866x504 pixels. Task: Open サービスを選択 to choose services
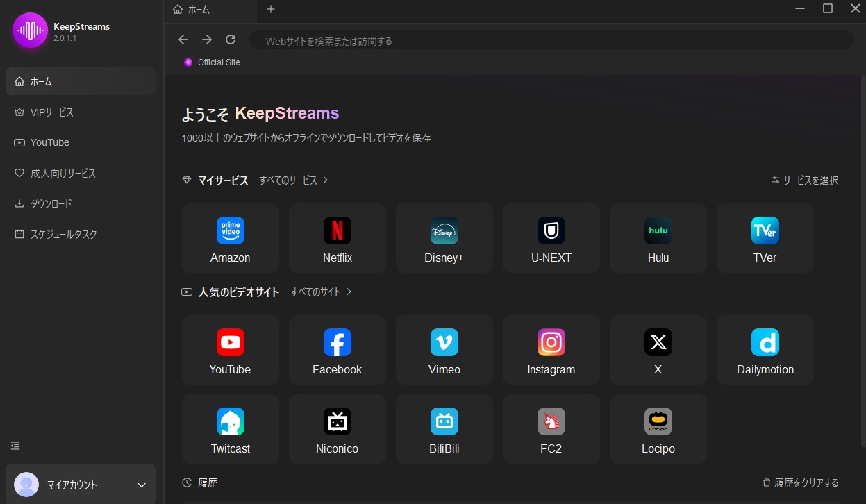click(x=804, y=180)
